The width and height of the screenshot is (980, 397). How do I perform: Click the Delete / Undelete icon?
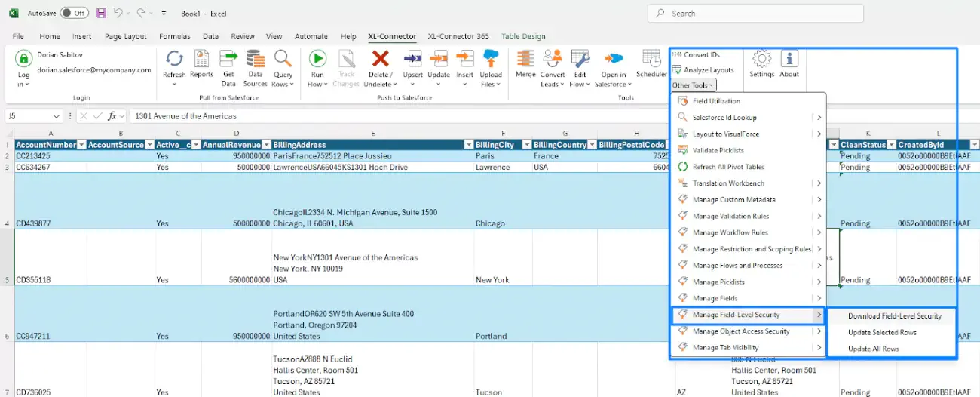click(x=381, y=59)
